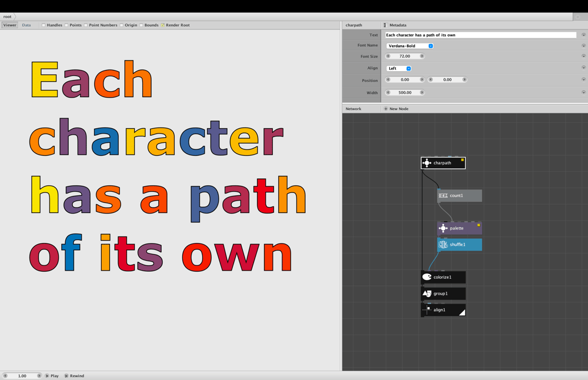The image size is (588, 380).
Task: Decrease the Width value arrow
Action: [388, 93]
